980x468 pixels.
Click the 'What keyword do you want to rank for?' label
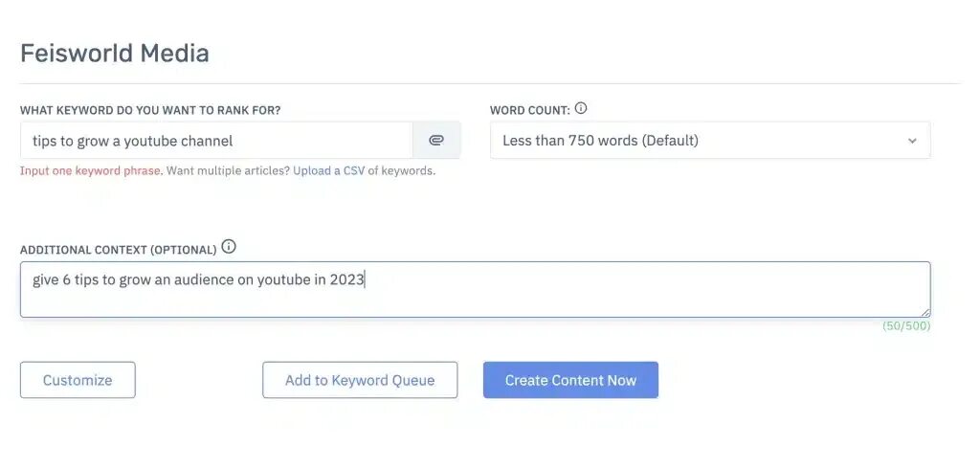[x=150, y=110]
